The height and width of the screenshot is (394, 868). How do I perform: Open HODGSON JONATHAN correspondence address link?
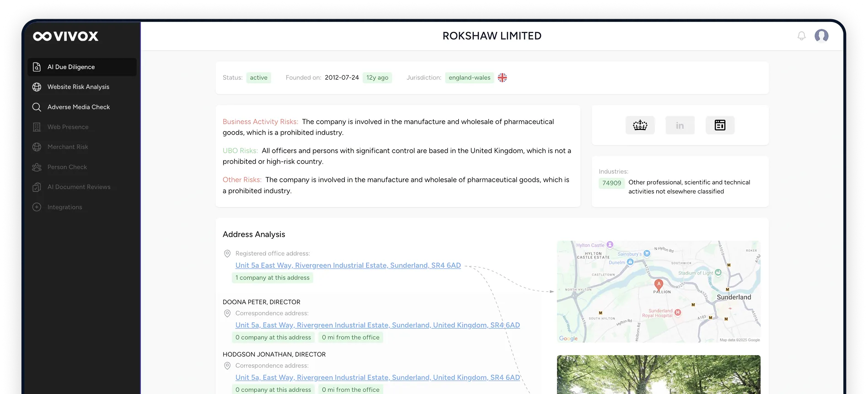point(378,378)
